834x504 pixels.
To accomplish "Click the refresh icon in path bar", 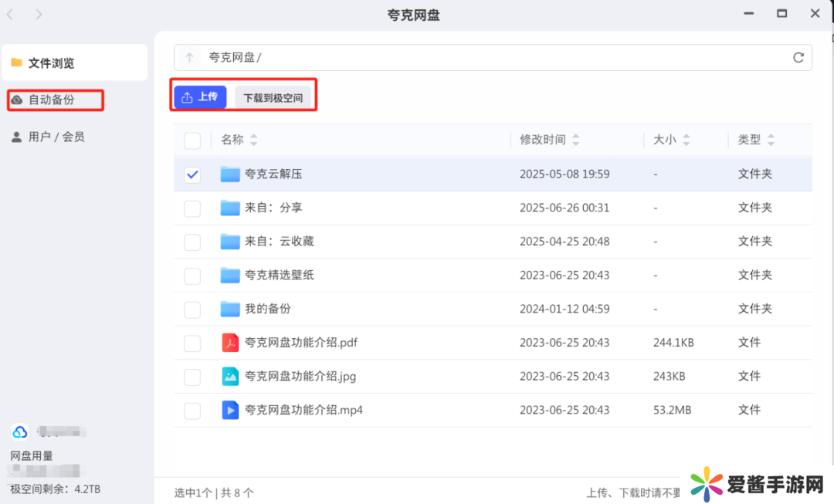I will [x=798, y=58].
